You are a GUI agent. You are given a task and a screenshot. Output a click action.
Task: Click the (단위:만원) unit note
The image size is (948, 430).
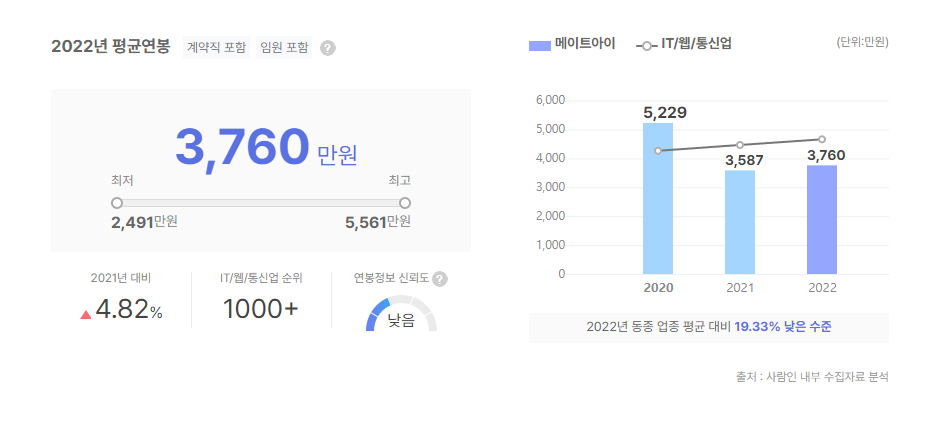pyautogui.click(x=863, y=43)
